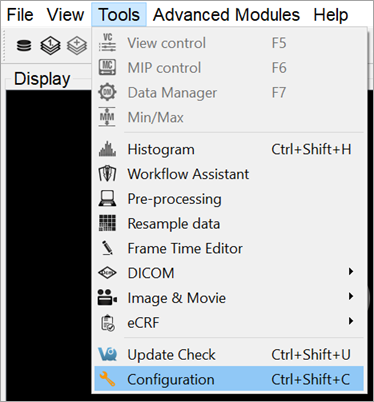The height and width of the screenshot is (402, 374).
Task: Open the File menu
Action: (20, 15)
